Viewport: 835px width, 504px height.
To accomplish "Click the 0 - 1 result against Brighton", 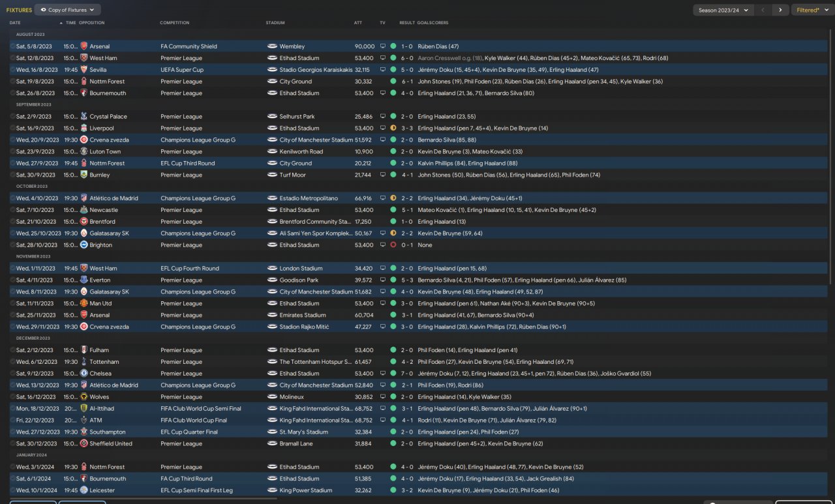I will pyautogui.click(x=406, y=245).
